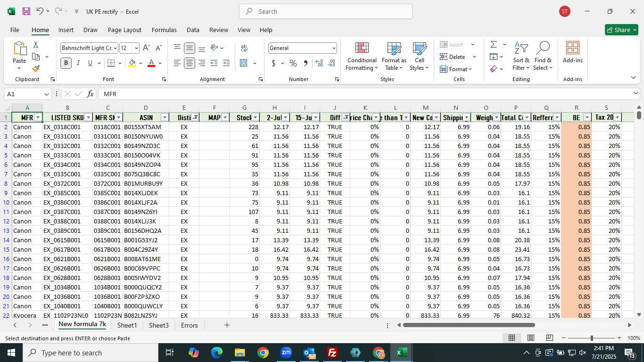
Task: Expand the Name Box dropdown
Action: click(x=46, y=94)
